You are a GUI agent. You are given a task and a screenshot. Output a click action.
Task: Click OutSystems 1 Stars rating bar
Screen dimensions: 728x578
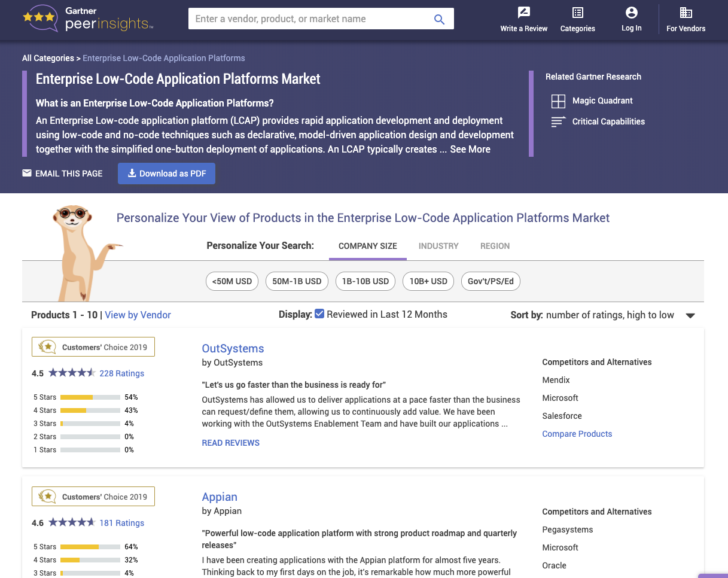pos(90,450)
